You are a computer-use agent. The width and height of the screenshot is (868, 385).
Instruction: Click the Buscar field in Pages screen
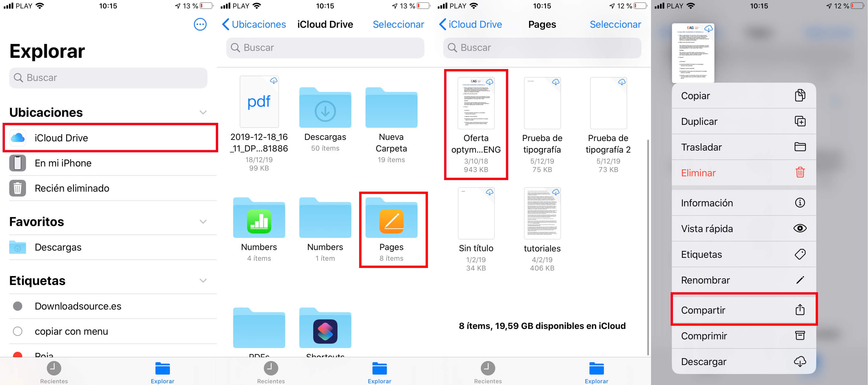542,47
